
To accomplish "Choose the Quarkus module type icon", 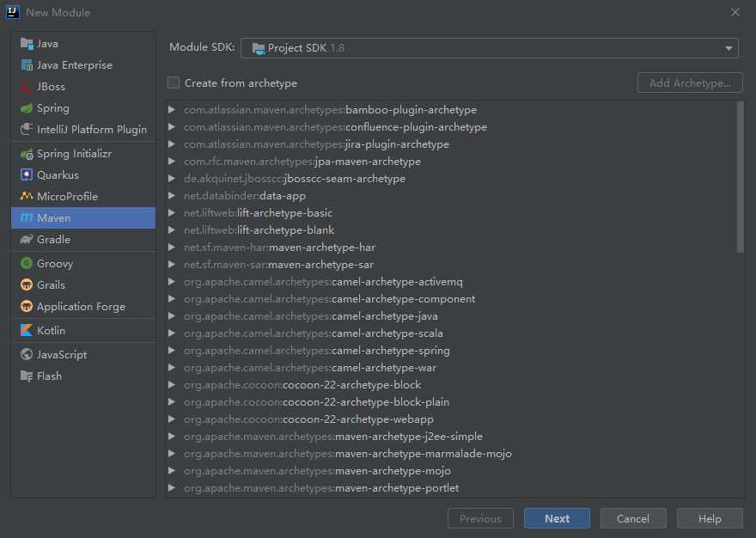I will click(27, 174).
